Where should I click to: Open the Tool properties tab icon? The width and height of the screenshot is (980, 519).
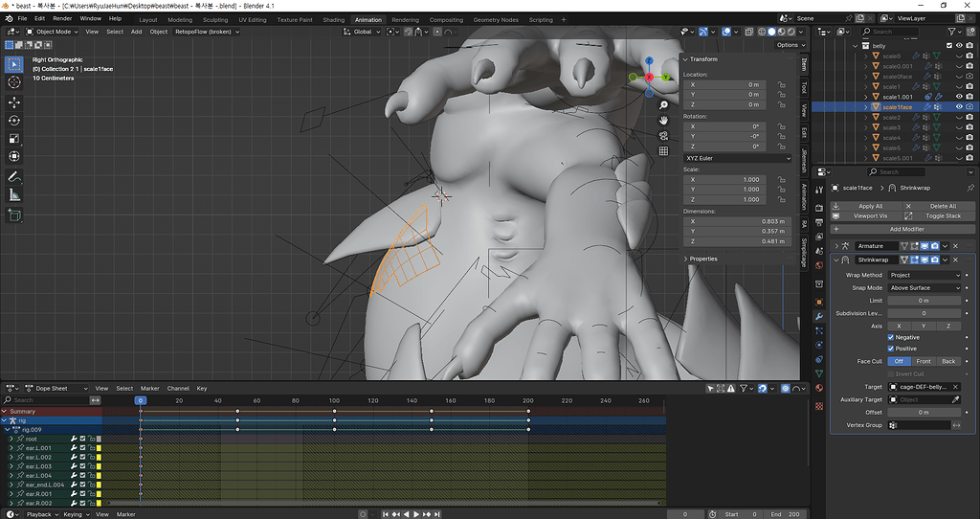(819, 190)
